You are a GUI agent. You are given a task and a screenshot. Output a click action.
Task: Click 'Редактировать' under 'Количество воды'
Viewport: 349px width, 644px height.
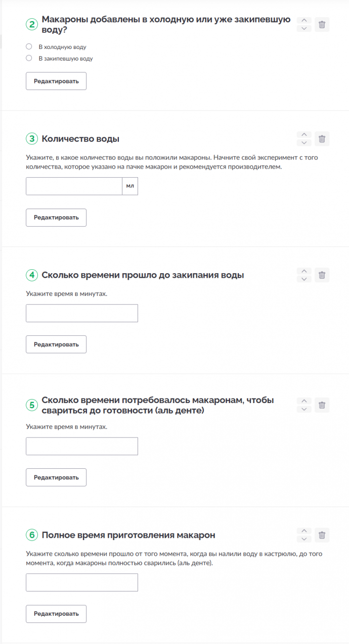(56, 218)
